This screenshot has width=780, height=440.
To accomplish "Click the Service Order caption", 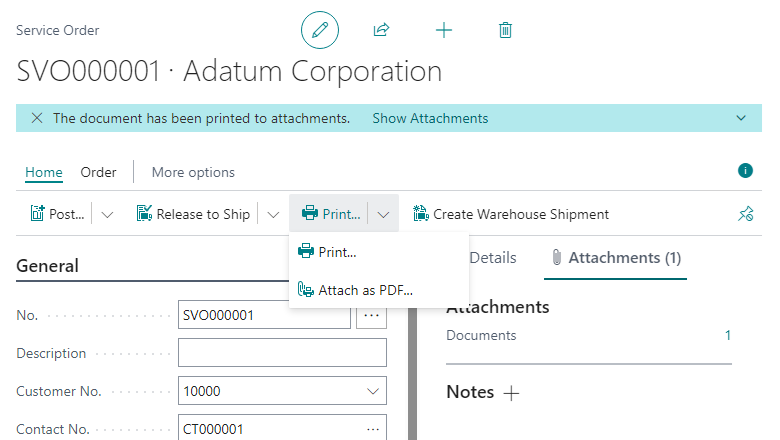I will 57,30.
